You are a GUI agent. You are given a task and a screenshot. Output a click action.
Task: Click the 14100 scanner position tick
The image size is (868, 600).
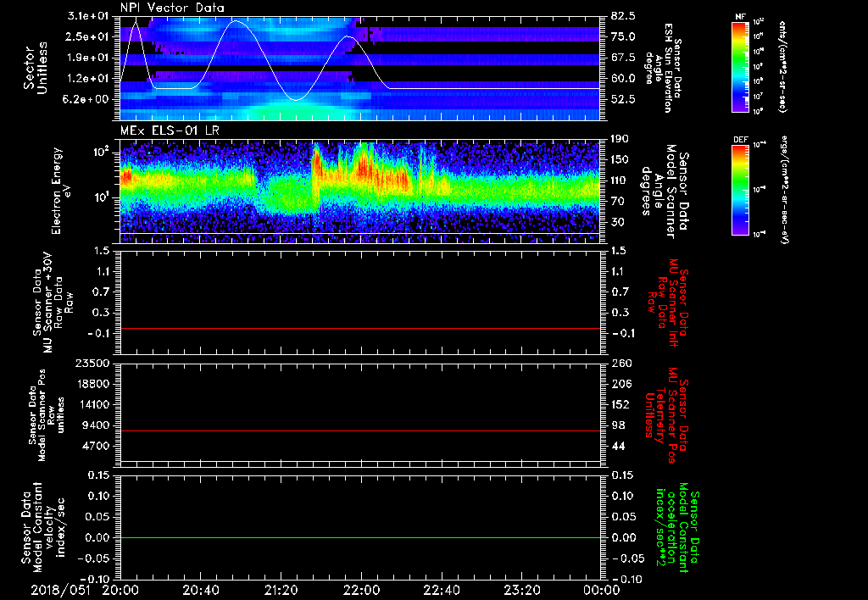(x=97, y=404)
